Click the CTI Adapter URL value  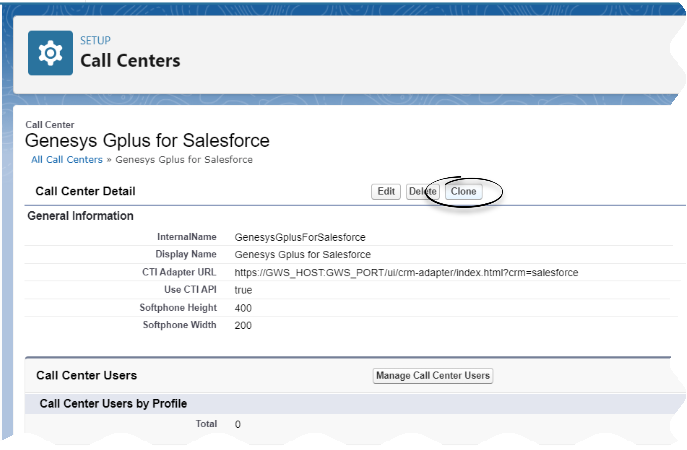pyautogui.click(x=406, y=272)
